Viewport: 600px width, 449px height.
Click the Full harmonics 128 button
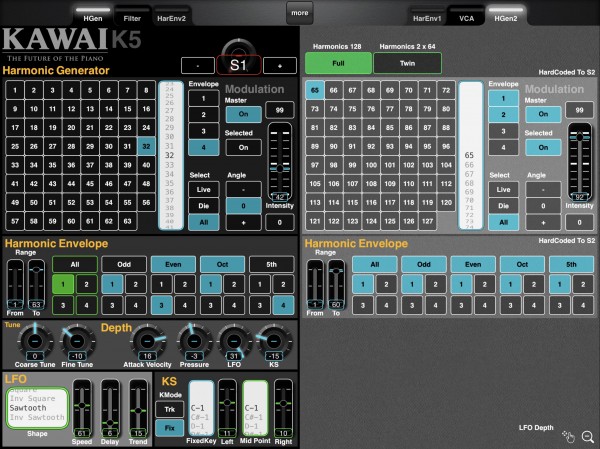[338, 63]
